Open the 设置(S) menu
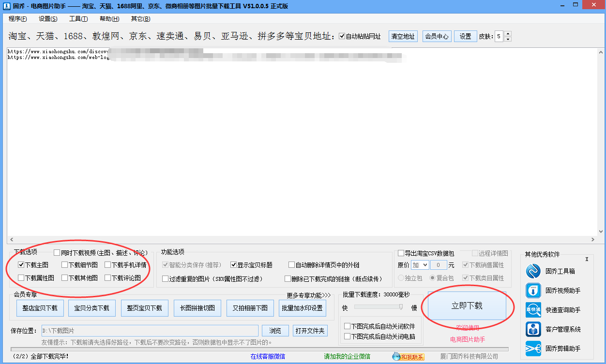Screen dimensions: 606x364 point(48,19)
